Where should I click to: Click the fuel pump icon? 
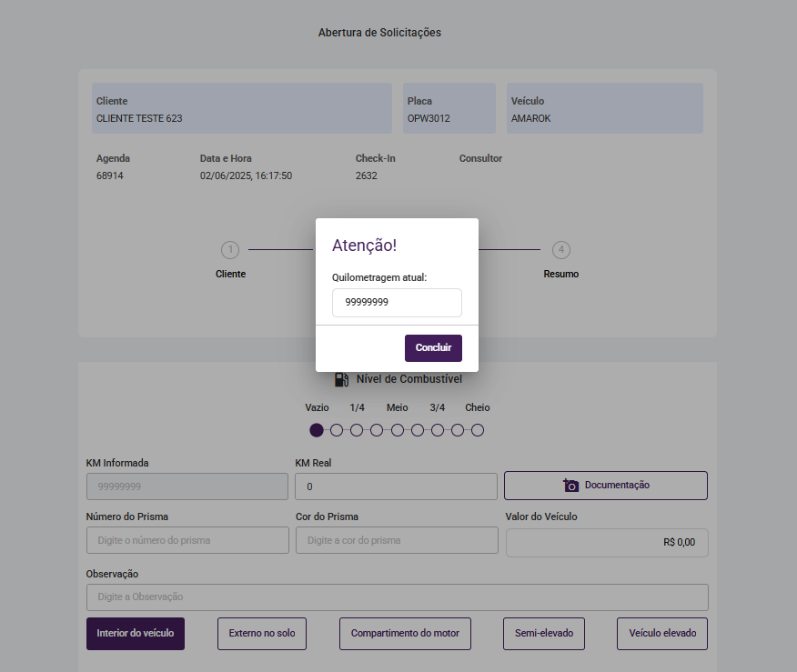(x=341, y=380)
